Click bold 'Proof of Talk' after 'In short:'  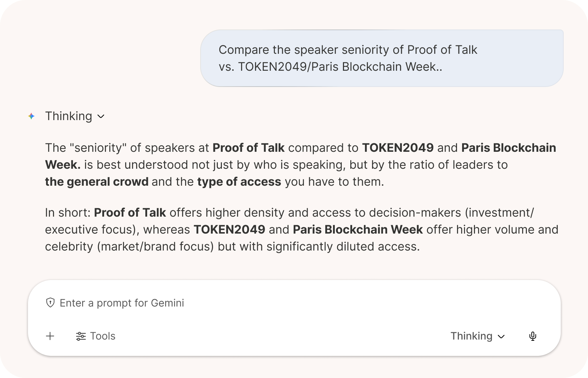[x=130, y=213]
